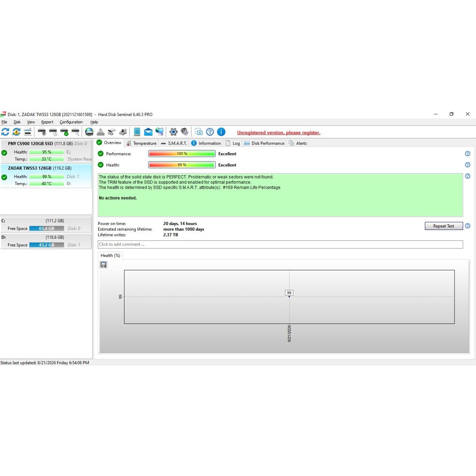The width and height of the screenshot is (476, 476).
Task: Open the Help menu
Action: tap(94, 122)
